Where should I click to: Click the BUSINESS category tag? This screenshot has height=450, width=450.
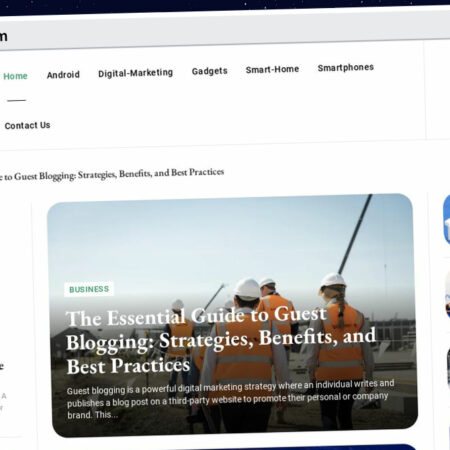[x=89, y=289]
